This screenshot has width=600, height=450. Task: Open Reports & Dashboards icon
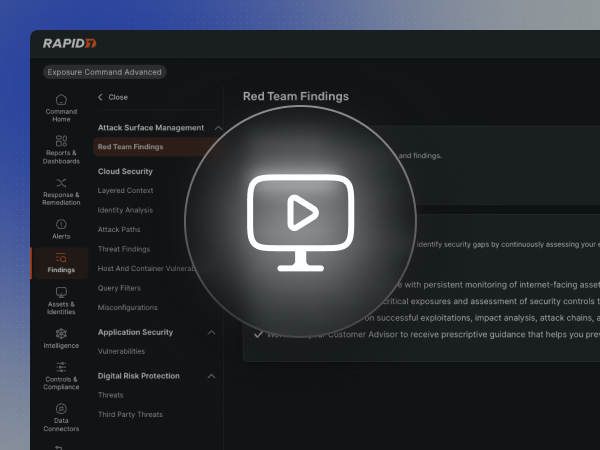pos(61,149)
